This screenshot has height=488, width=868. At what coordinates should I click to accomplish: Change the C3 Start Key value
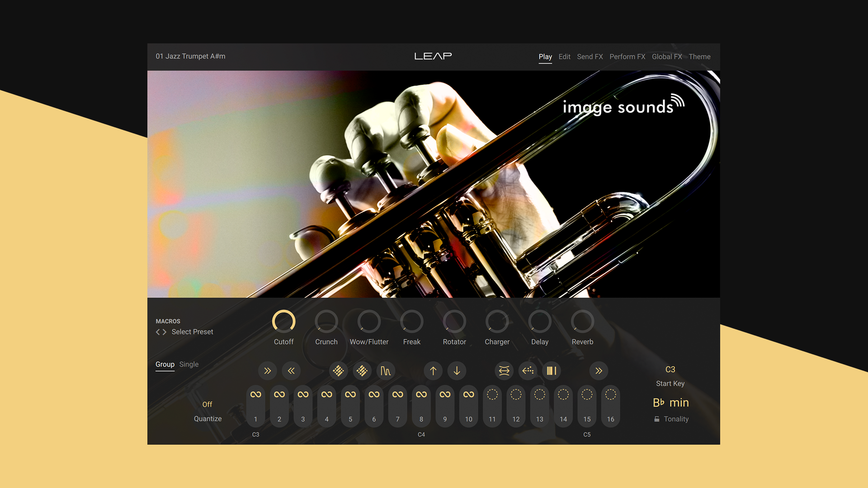670,369
